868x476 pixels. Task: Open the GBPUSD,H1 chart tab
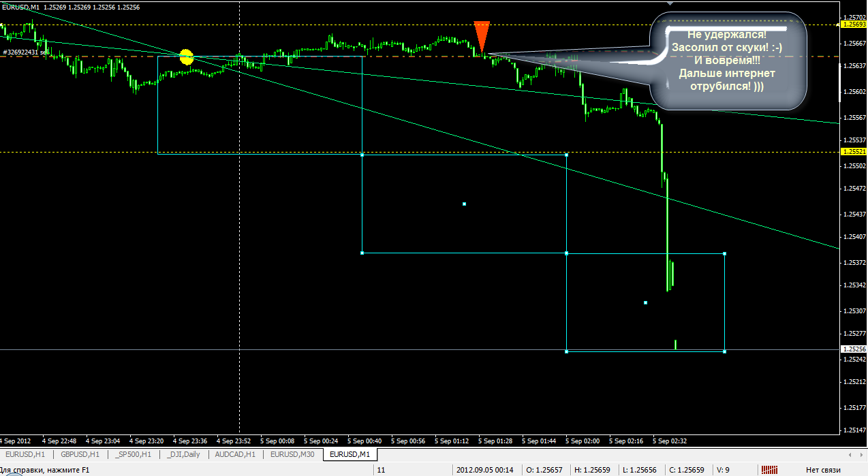[x=80, y=454]
